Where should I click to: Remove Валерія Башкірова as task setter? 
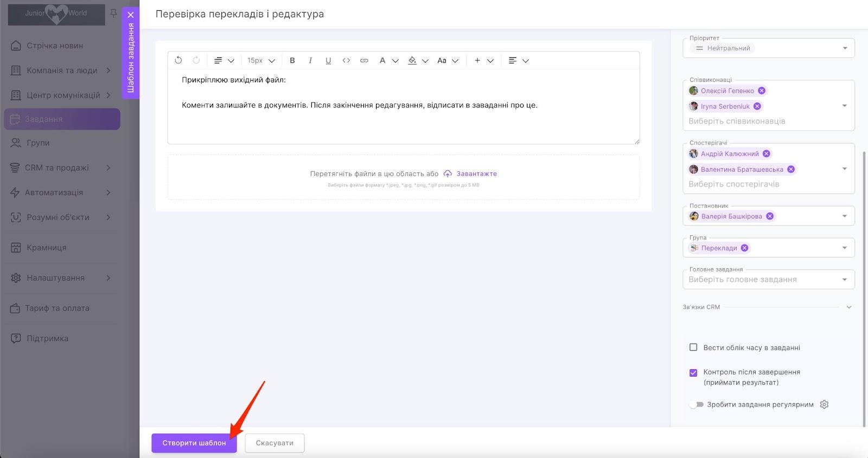[x=770, y=216]
